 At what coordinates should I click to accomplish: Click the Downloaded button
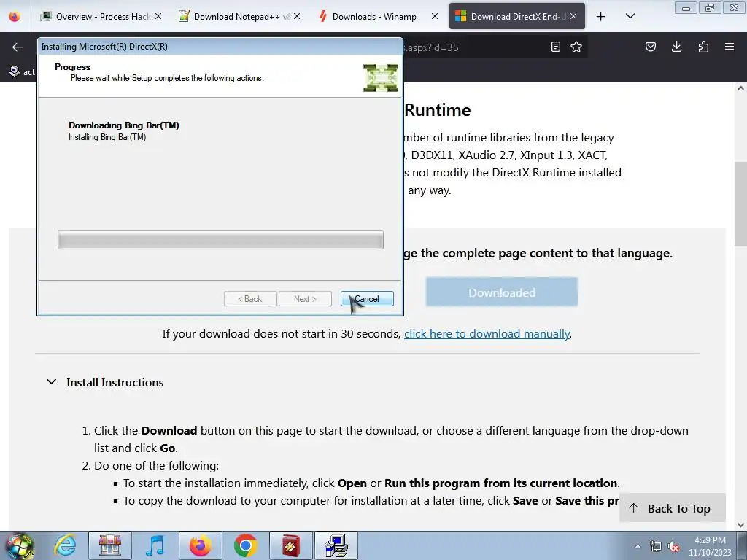coord(502,292)
